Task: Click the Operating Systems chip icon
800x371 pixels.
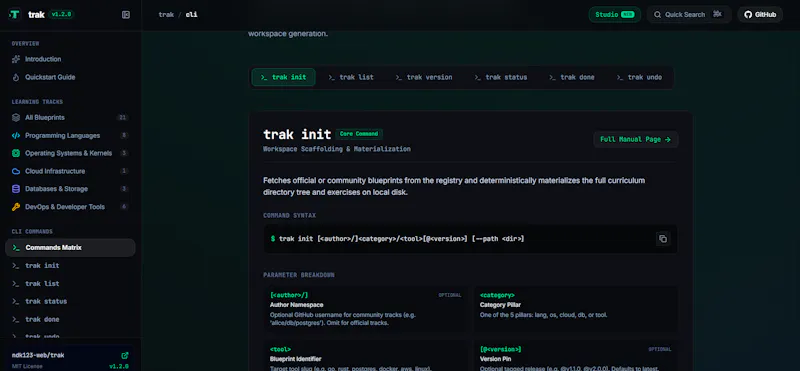Action: point(16,153)
